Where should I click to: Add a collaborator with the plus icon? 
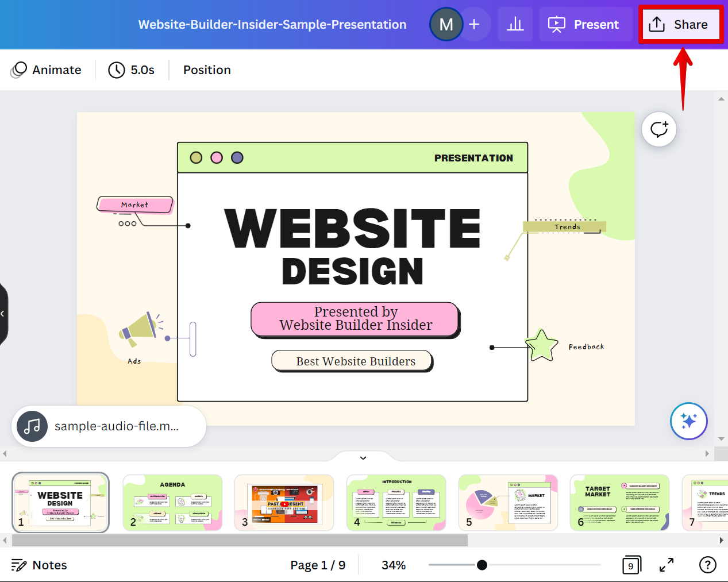474,24
